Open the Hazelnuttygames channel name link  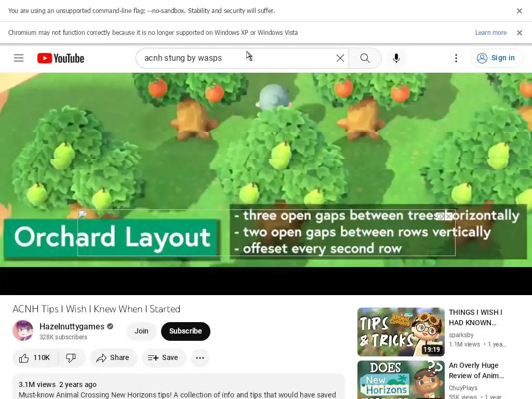tap(72, 326)
